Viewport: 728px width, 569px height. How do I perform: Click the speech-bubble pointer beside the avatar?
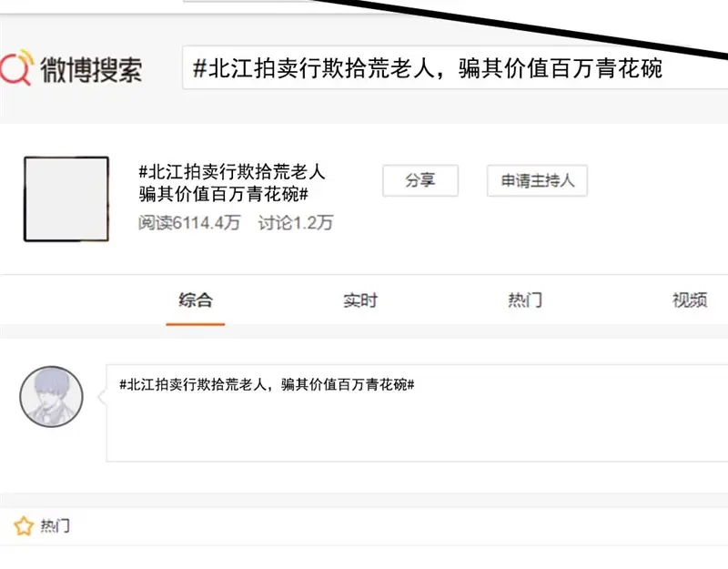(102, 397)
